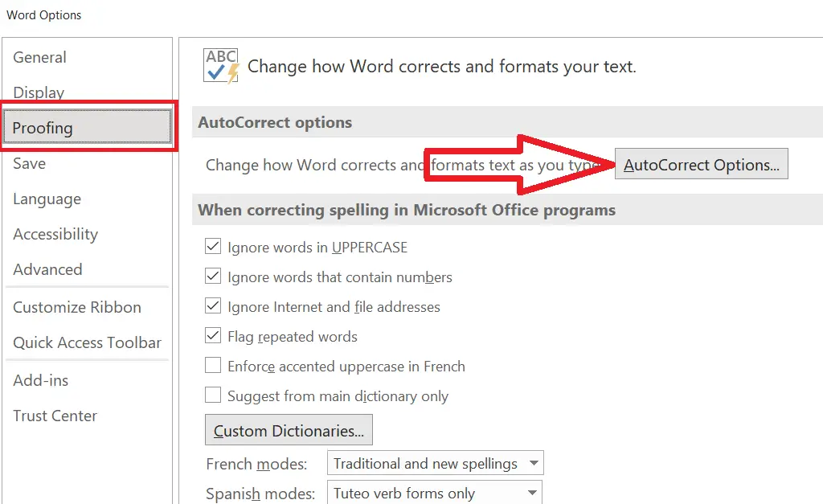The width and height of the screenshot is (823, 504).
Task: Enable Enforce accented uppercase in French
Action: coord(212,365)
